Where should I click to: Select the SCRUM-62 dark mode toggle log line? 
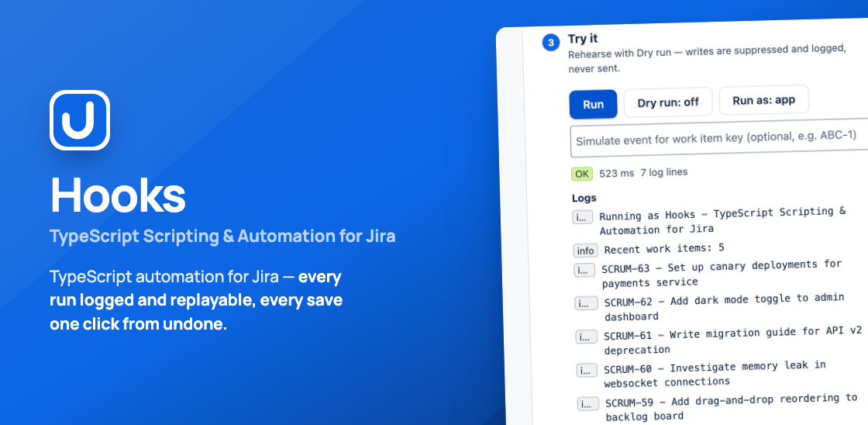tap(724, 307)
